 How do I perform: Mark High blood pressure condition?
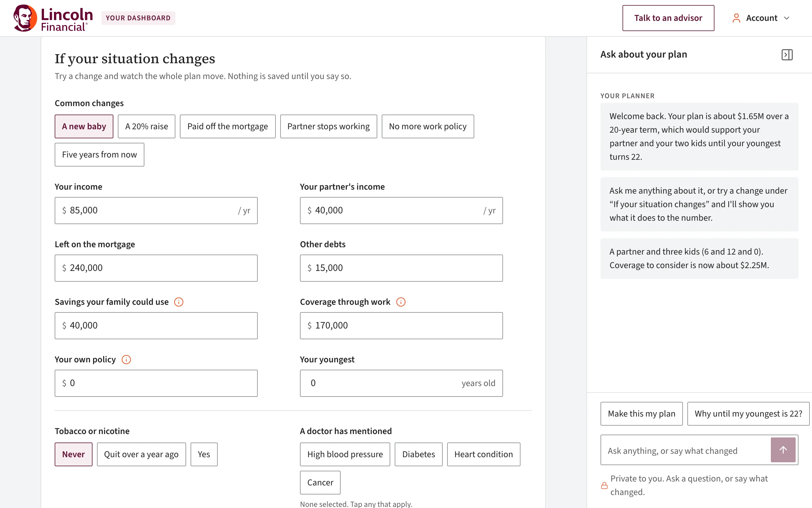pos(345,454)
